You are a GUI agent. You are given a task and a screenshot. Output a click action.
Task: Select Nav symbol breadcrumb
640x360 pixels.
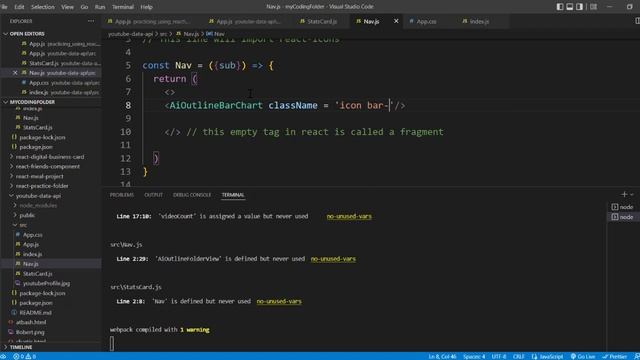tap(216, 34)
